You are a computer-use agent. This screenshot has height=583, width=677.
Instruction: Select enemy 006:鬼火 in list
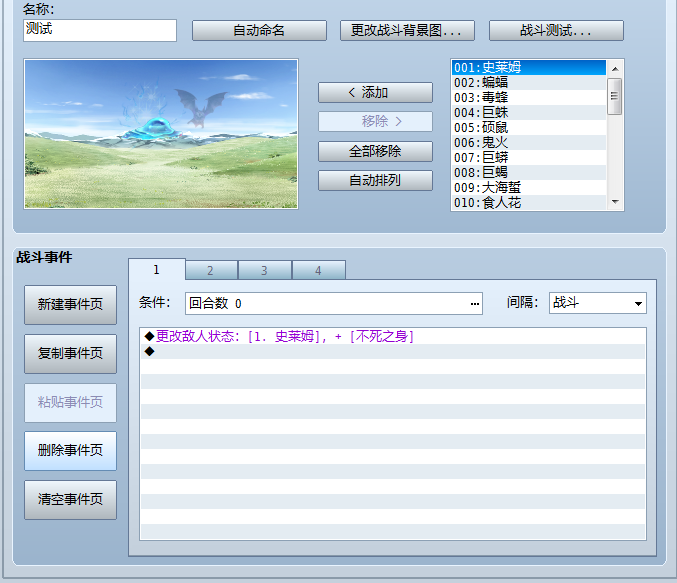pyautogui.click(x=529, y=143)
